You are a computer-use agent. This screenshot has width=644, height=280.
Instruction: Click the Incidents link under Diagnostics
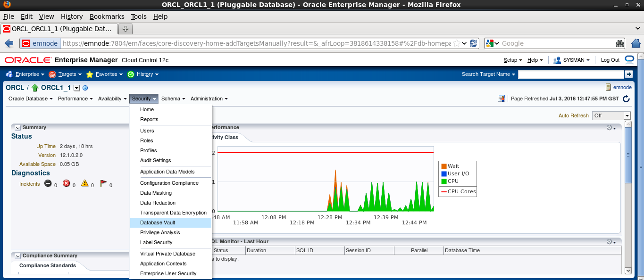[29, 184]
